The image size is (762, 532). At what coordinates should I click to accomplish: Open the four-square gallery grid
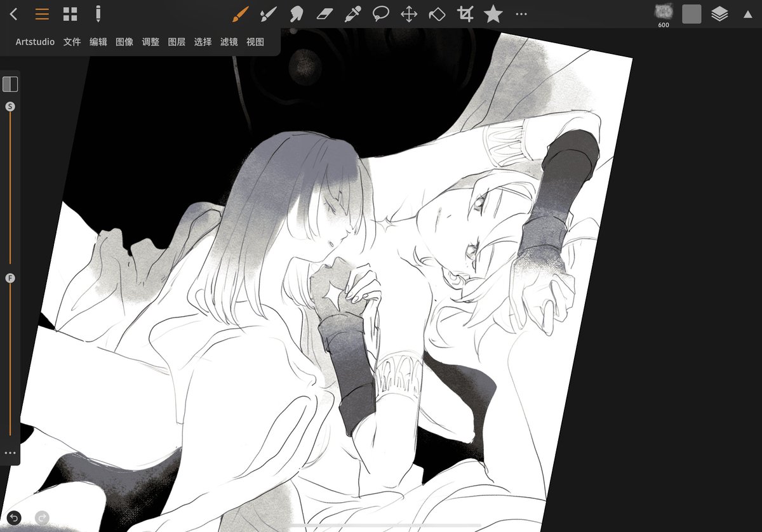tap(70, 14)
